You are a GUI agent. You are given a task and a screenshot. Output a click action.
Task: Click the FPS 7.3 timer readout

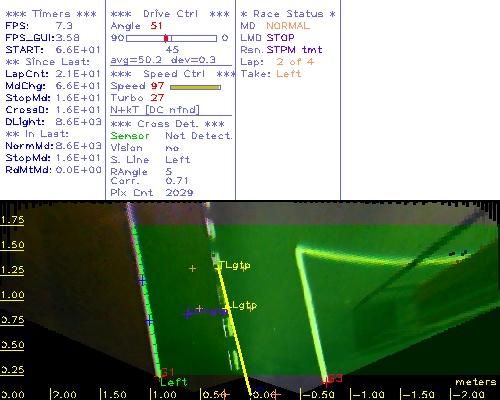[39, 26]
